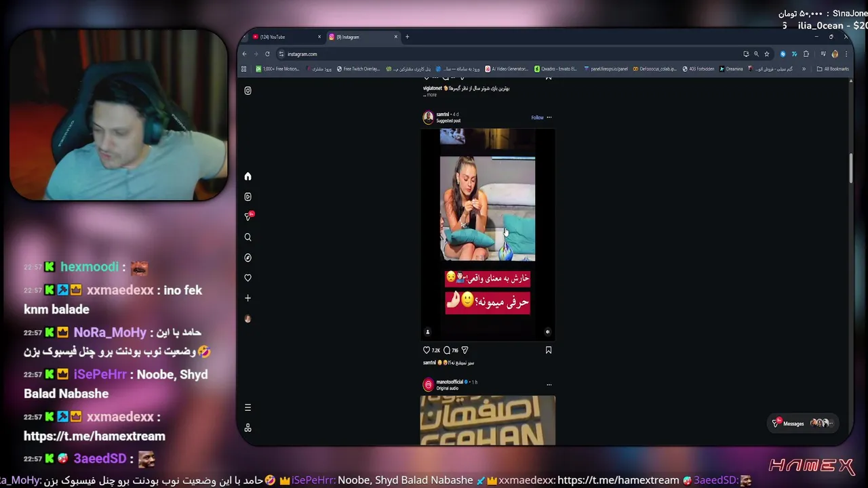Open All Bookmarks folder
Image resolution: width=868 pixels, height=488 pixels.
pyautogui.click(x=833, y=68)
